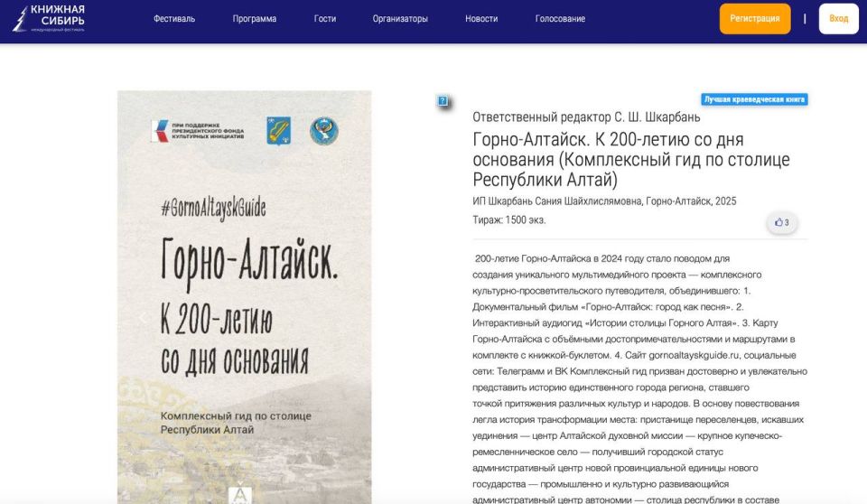Open the Новости section
The image size is (867, 504).
pos(481,19)
